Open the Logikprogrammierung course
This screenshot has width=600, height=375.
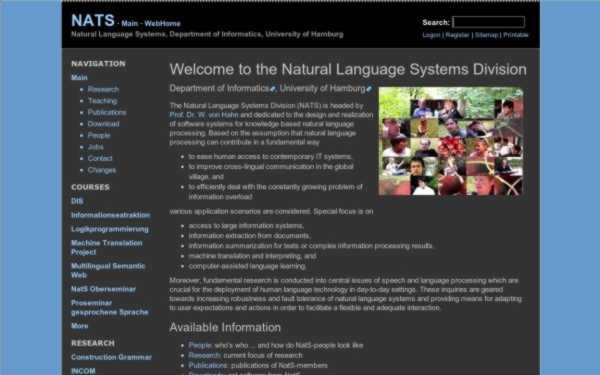pyautogui.click(x=110, y=229)
